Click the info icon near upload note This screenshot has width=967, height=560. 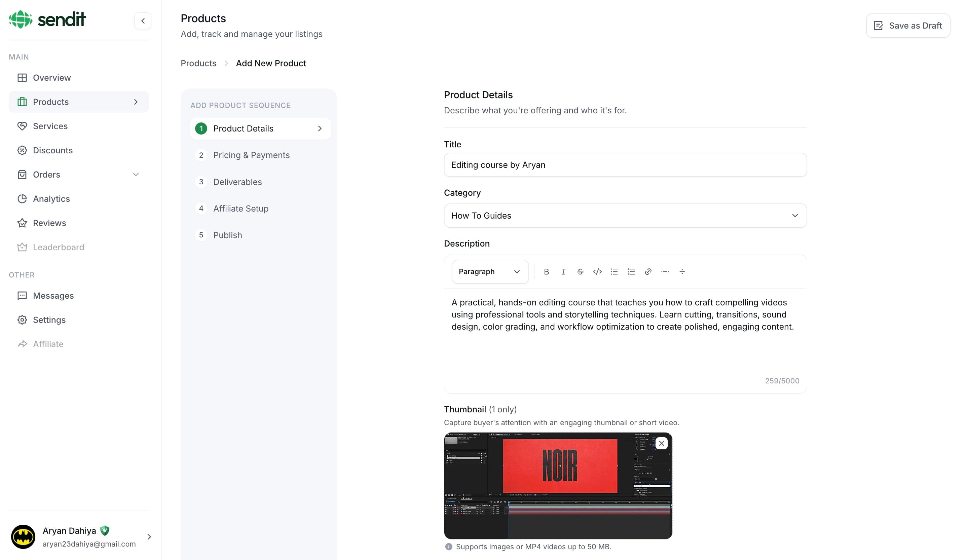point(449,547)
